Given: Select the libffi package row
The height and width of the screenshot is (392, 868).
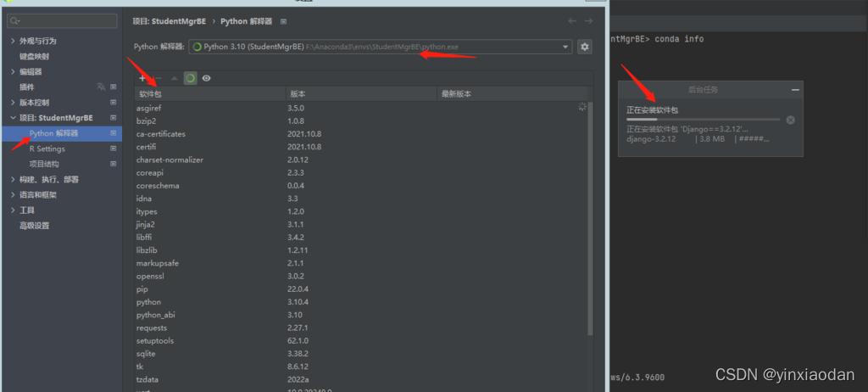Looking at the screenshot, I should [361, 238].
